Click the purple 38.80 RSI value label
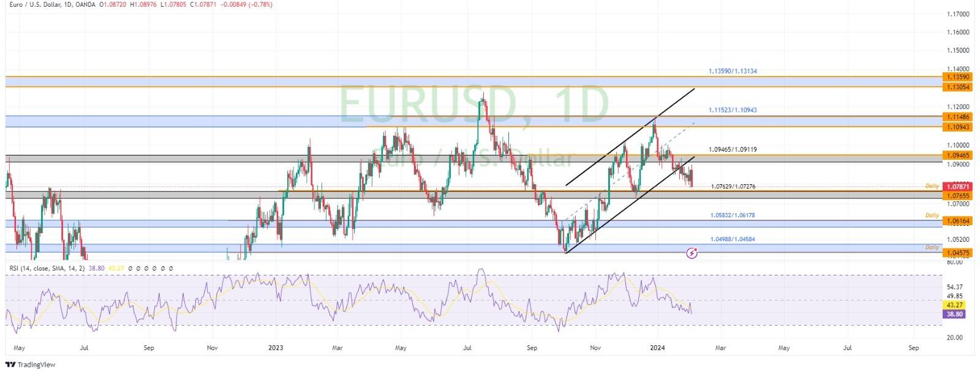This screenshot has height=374, width=980. pos(956,314)
